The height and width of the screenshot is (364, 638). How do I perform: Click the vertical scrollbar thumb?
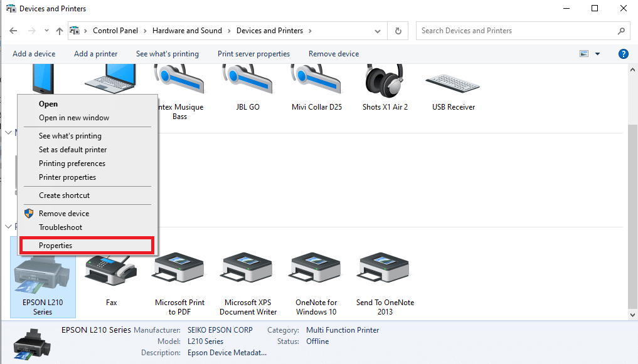click(632, 216)
